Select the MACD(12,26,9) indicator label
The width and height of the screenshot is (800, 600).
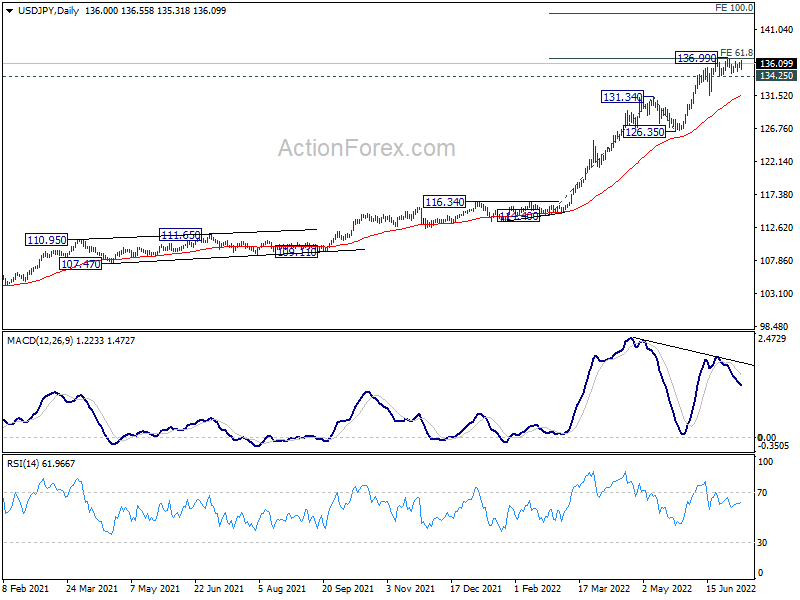coord(71,340)
